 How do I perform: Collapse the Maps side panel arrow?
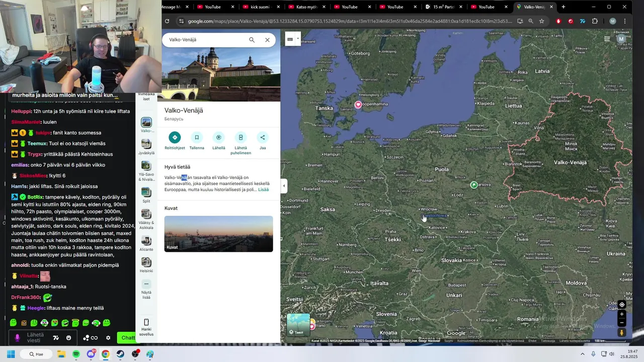pyautogui.click(x=284, y=186)
